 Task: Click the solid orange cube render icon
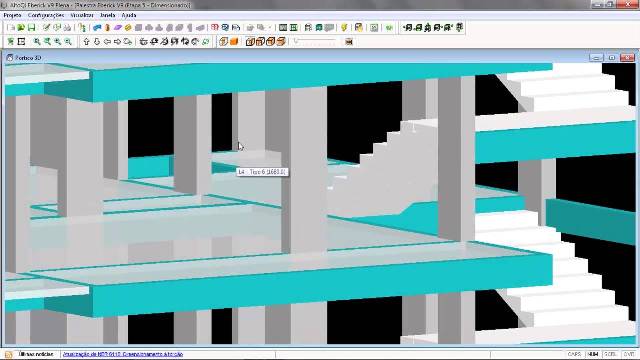(x=234, y=42)
